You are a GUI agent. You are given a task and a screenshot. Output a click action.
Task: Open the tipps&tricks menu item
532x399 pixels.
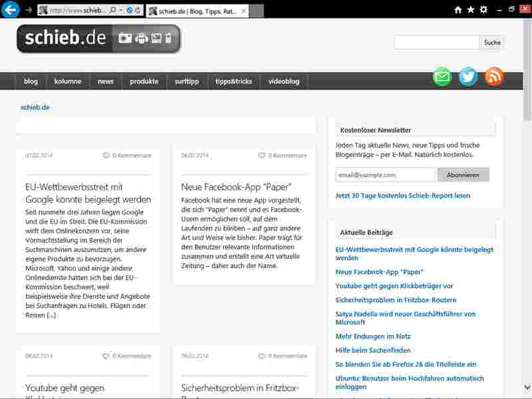(234, 81)
